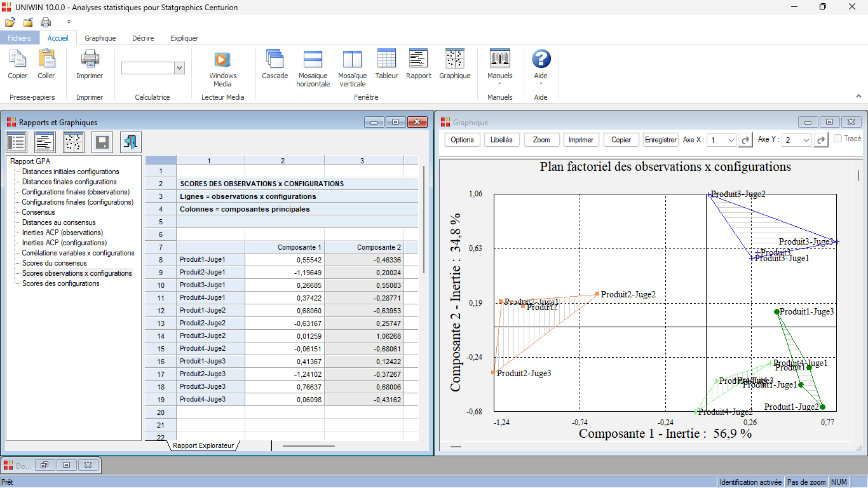
Task: Open the quick access toolbar customize arrow
Action: pyautogui.click(x=69, y=22)
